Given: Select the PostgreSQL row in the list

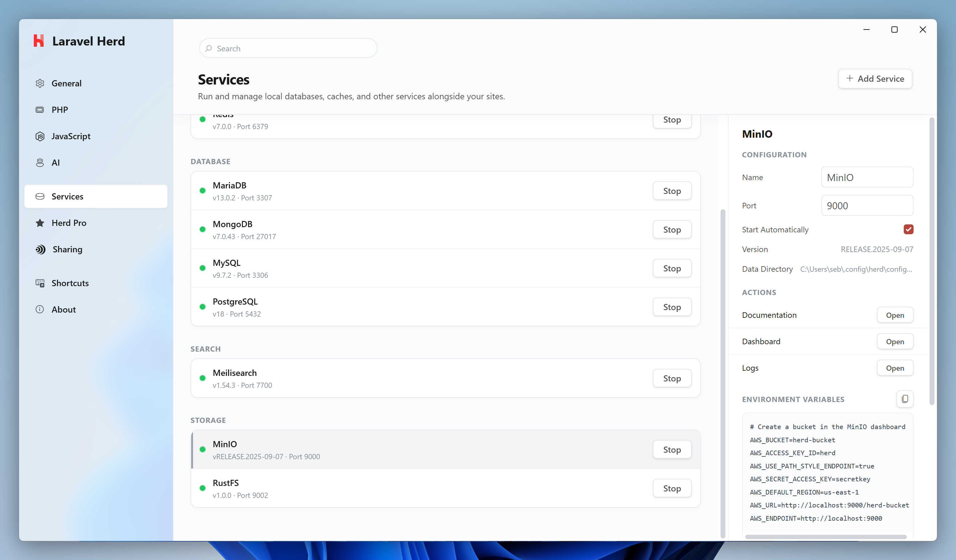Looking at the screenshot, I should (x=445, y=306).
